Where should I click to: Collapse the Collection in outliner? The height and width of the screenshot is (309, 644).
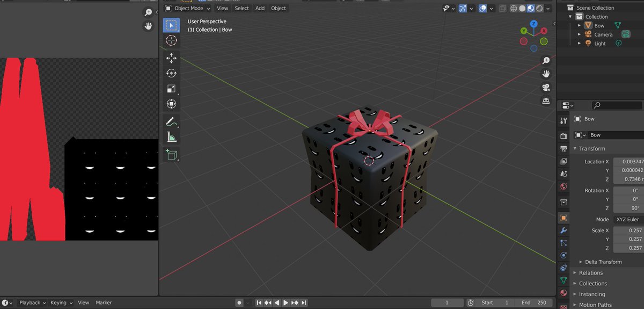point(571,17)
